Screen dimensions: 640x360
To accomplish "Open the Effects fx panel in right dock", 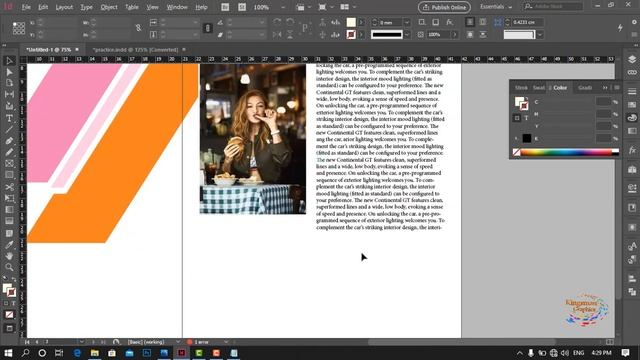I will pos(632,150).
